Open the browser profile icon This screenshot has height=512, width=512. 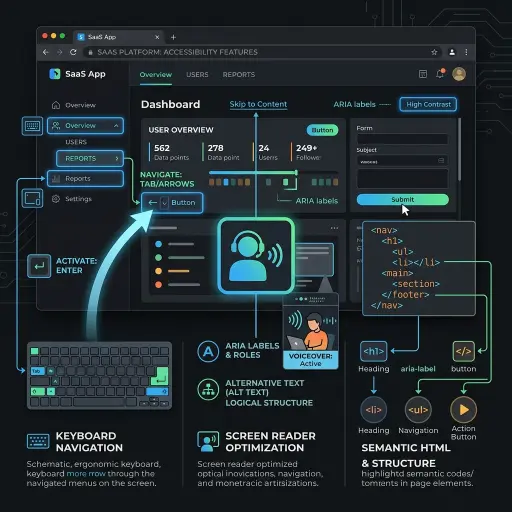tap(452, 52)
